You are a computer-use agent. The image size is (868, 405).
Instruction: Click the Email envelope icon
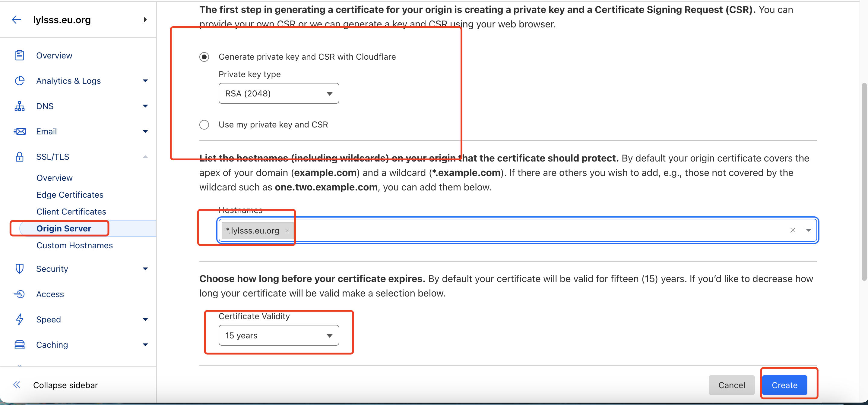point(20,131)
